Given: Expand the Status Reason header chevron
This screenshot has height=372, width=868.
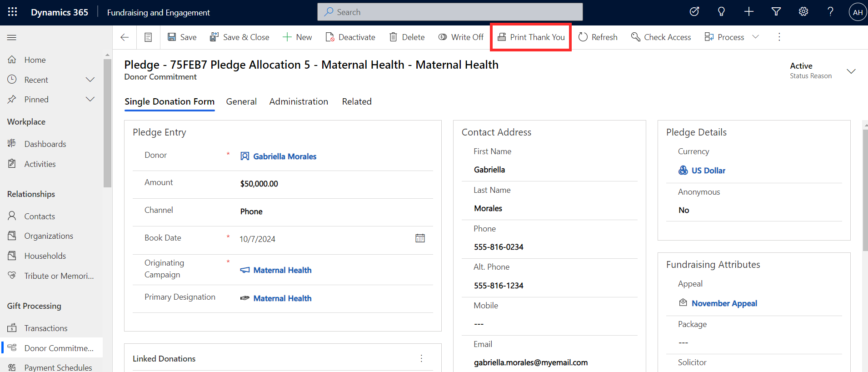Looking at the screenshot, I should tap(851, 71).
